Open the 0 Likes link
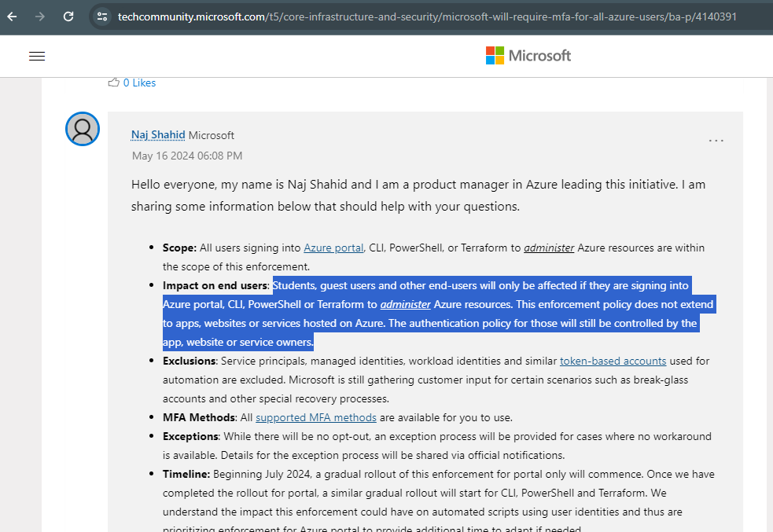This screenshot has height=532, width=773. coord(139,83)
